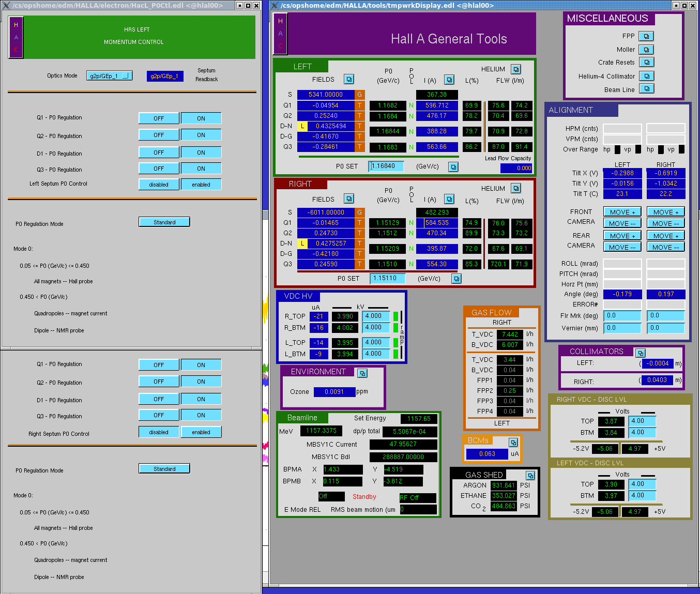Edit L_BTM VDC HV setpoint 4.000

click(x=376, y=354)
